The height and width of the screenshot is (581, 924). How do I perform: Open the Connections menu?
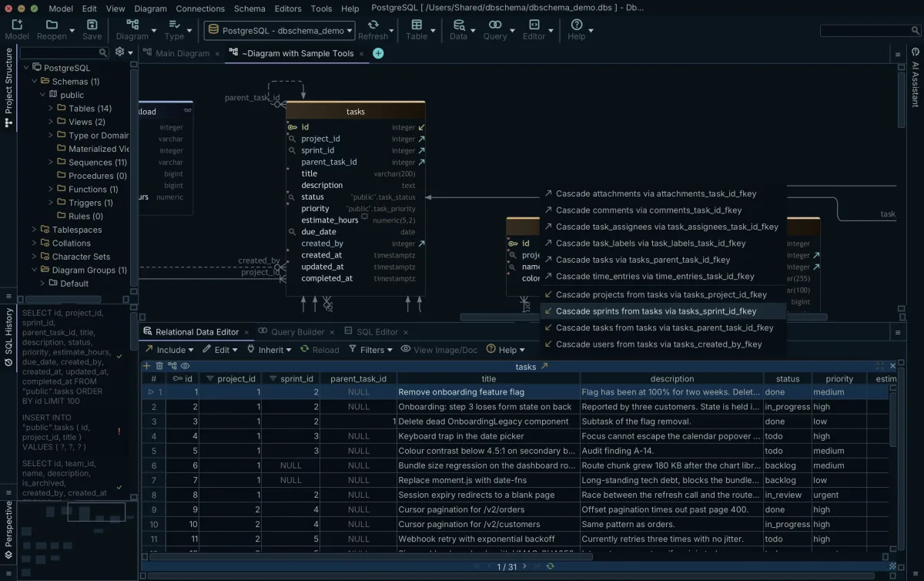(200, 8)
